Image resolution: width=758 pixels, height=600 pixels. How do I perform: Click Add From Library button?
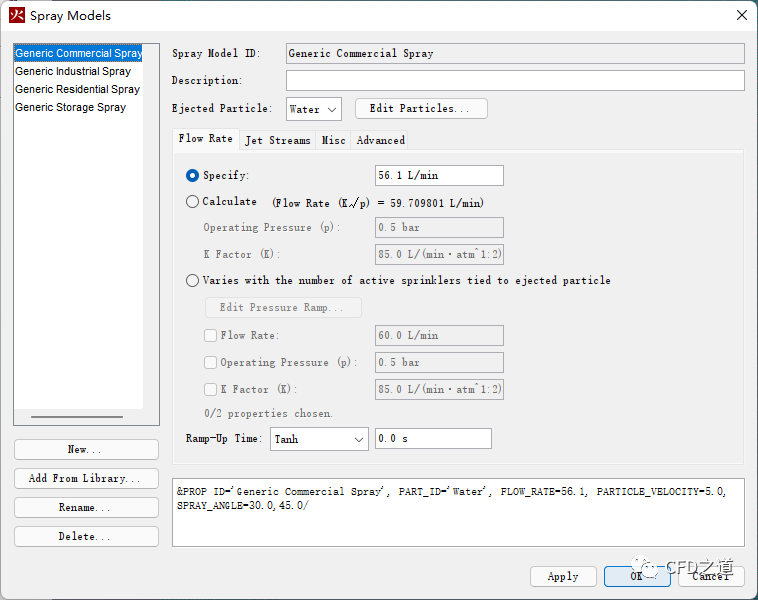[86, 479]
